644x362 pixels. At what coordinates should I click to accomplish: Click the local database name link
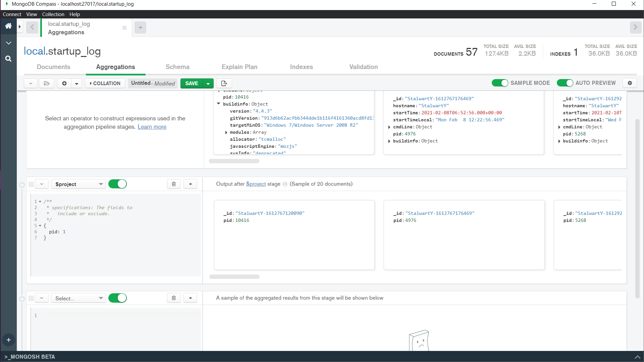coord(35,51)
